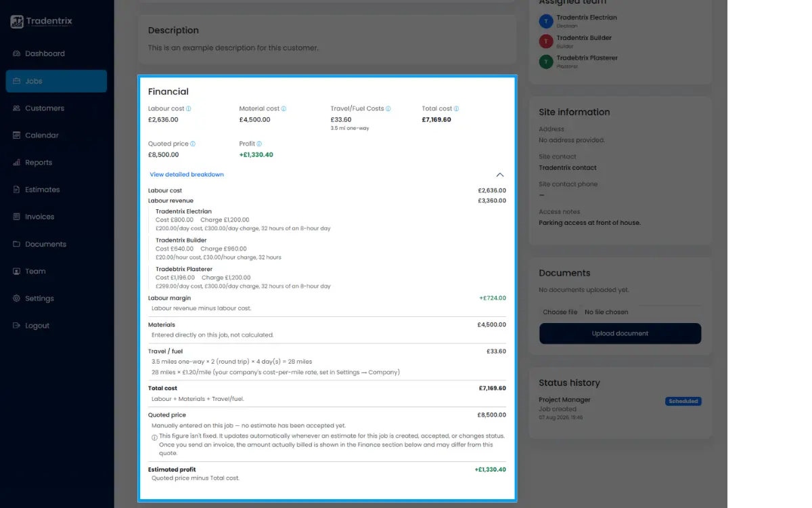Collapse the detailed breakdown chevron
Viewport: 812px width, 508px height.
(x=500, y=175)
